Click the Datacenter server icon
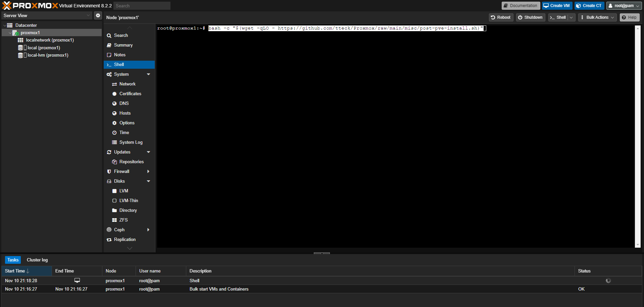 [10, 25]
